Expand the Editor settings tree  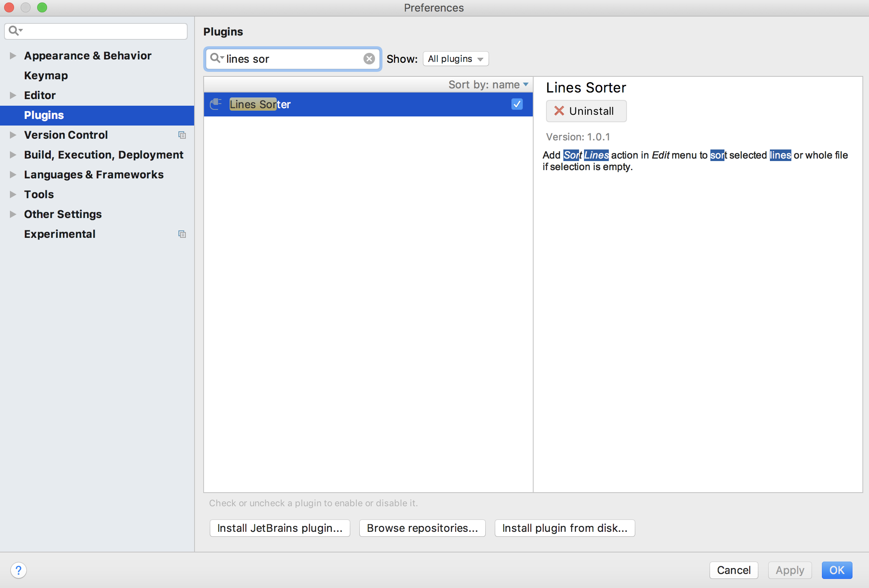[13, 95]
